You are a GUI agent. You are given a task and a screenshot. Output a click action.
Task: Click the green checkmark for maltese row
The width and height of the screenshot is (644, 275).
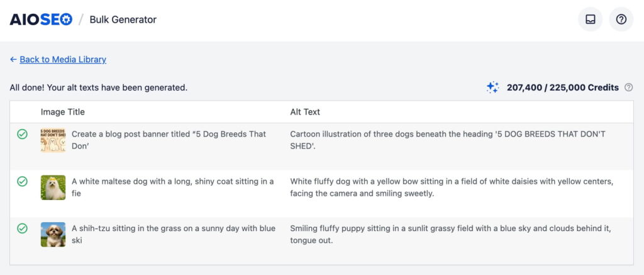pyautogui.click(x=23, y=181)
